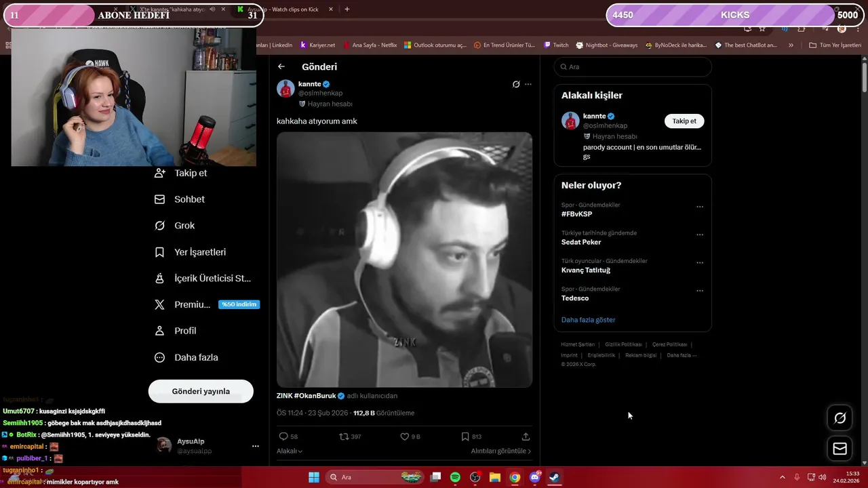Open the #FBvKSP trending topic
This screenshot has width=868, height=488.
576,214
